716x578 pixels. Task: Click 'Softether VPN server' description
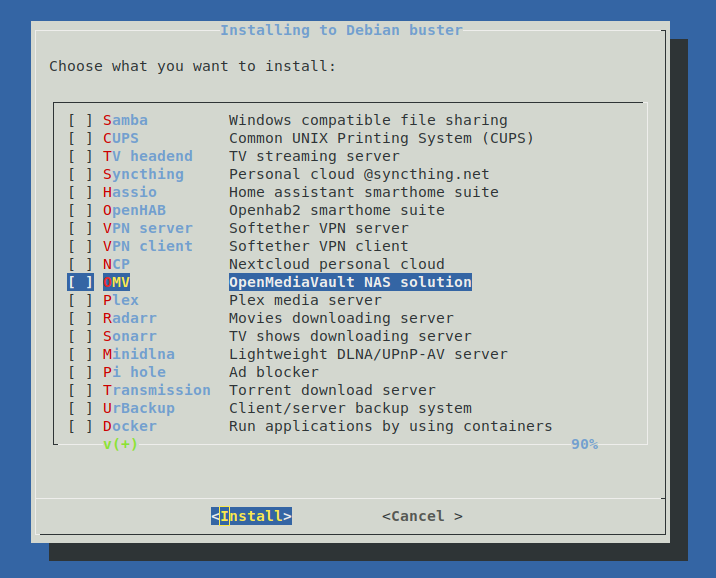319,228
